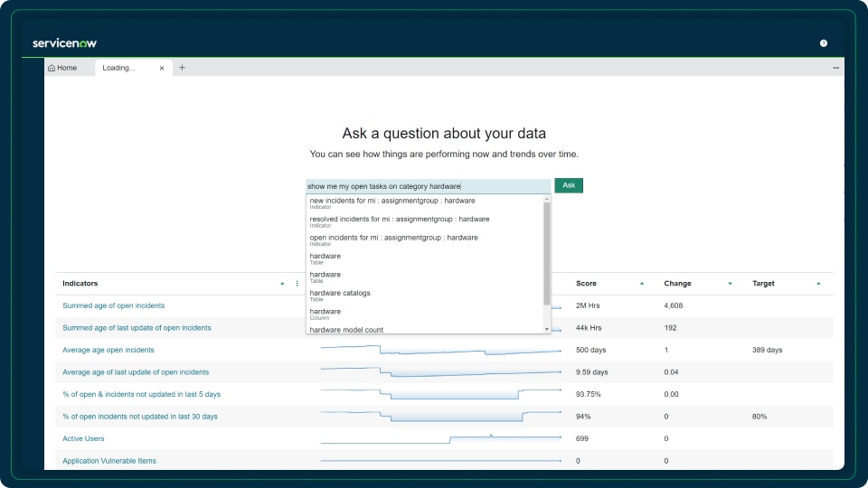Click the help icon in the ServiceNow header
This screenshot has height=488, width=868.
click(824, 43)
